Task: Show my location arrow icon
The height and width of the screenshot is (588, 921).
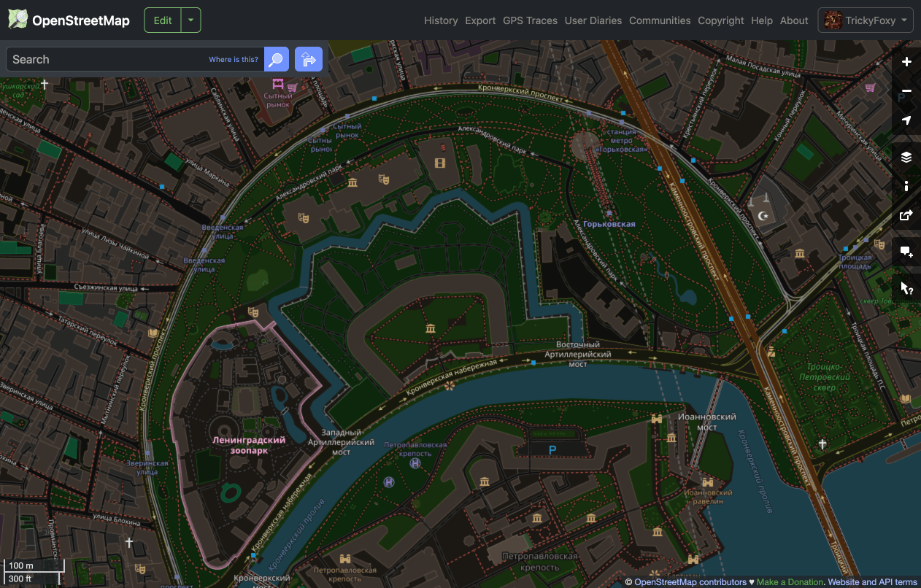Action: [x=906, y=120]
